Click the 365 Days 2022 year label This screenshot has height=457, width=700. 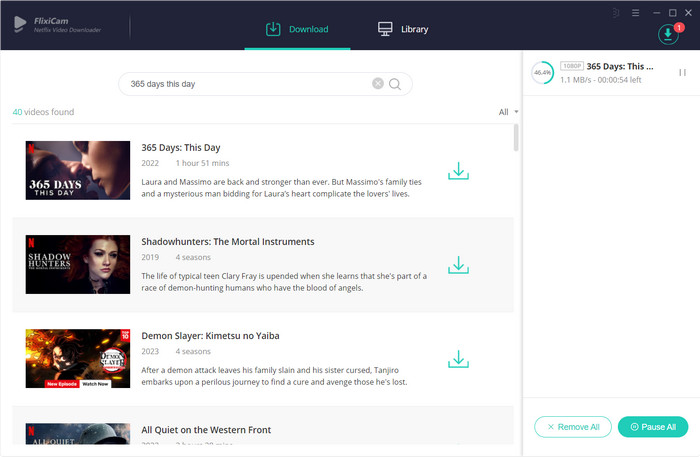click(150, 163)
